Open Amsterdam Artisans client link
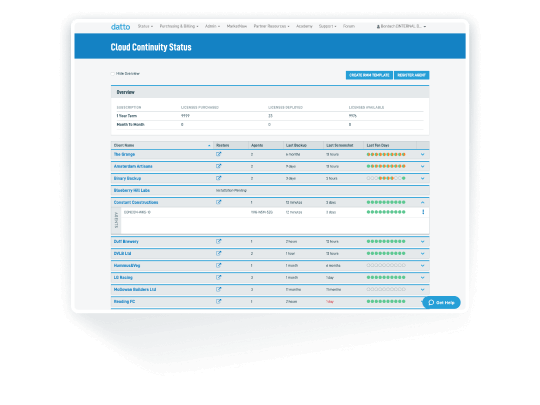Viewport: 540px width, 405px height. click(x=133, y=166)
